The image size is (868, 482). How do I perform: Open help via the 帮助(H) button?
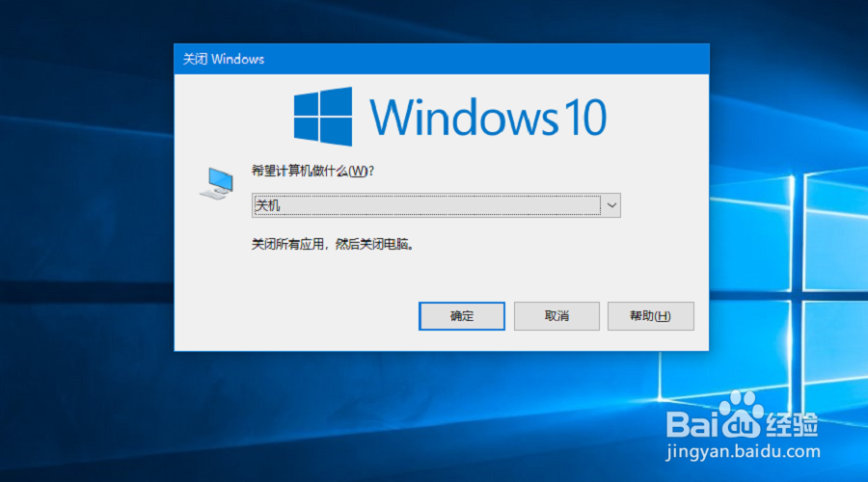point(650,316)
